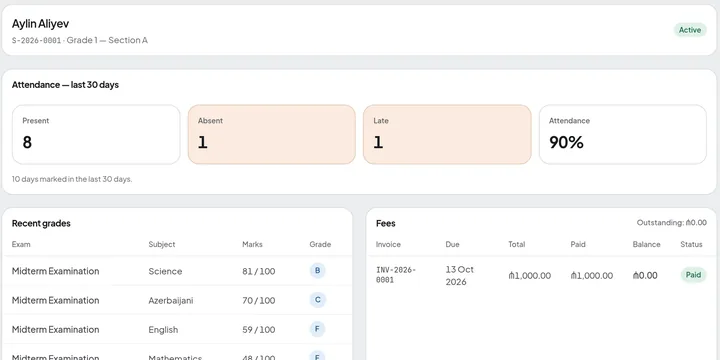
Task: Click the Active status badge
Action: pos(690,30)
